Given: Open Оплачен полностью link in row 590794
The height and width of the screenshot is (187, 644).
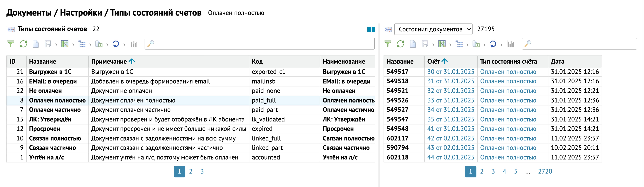Looking at the screenshot, I should tap(508, 148).
